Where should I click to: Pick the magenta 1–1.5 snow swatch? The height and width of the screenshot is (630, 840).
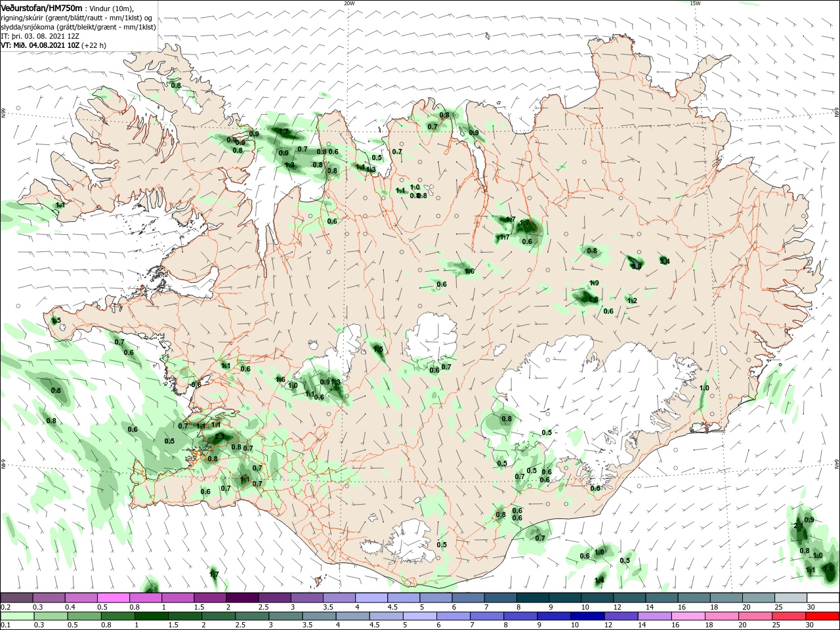pyautogui.click(x=178, y=598)
